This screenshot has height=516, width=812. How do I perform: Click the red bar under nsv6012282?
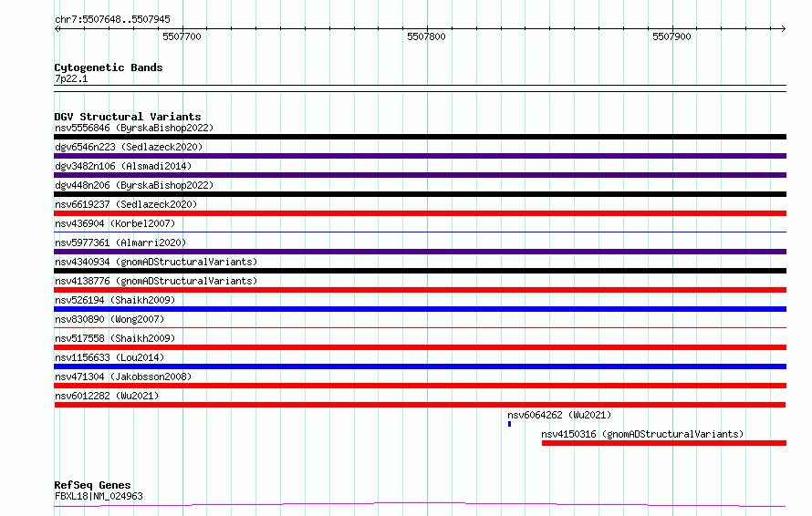420,405
